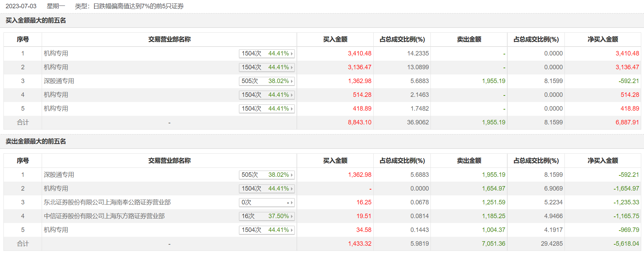
Task: Click arrow icon in the 0次 stats box
Action: (292, 203)
